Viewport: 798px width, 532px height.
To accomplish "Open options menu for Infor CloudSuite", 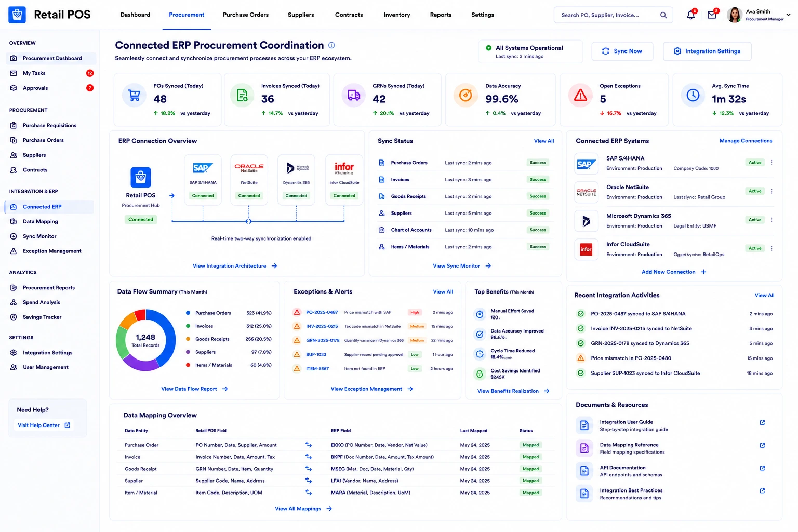I will click(x=772, y=248).
